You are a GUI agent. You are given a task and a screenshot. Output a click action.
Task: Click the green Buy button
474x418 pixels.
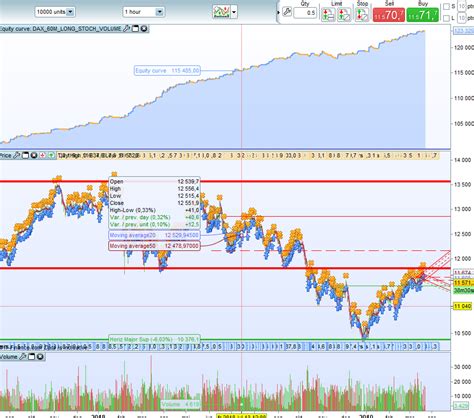[423, 15]
